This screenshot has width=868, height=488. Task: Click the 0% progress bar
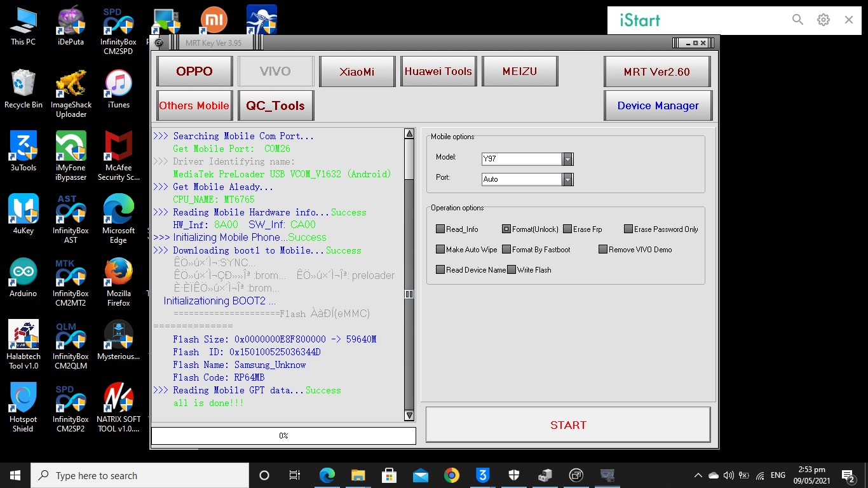coord(283,435)
